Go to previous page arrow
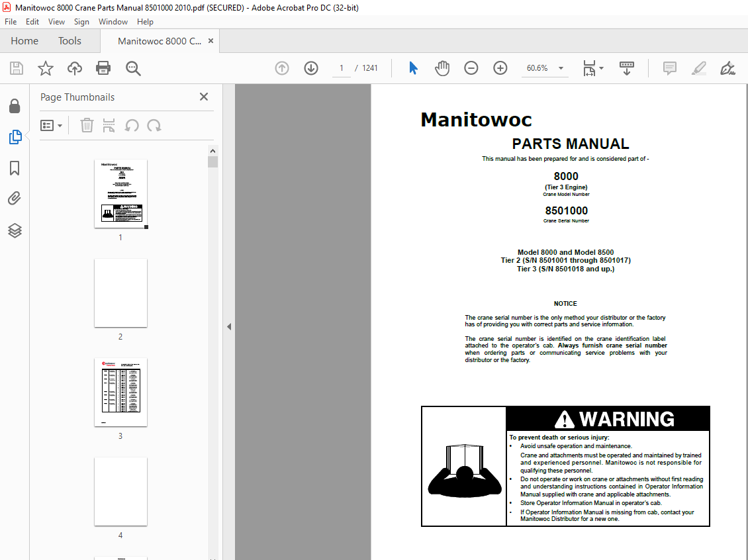This screenshot has height=560, width=748. tap(282, 68)
